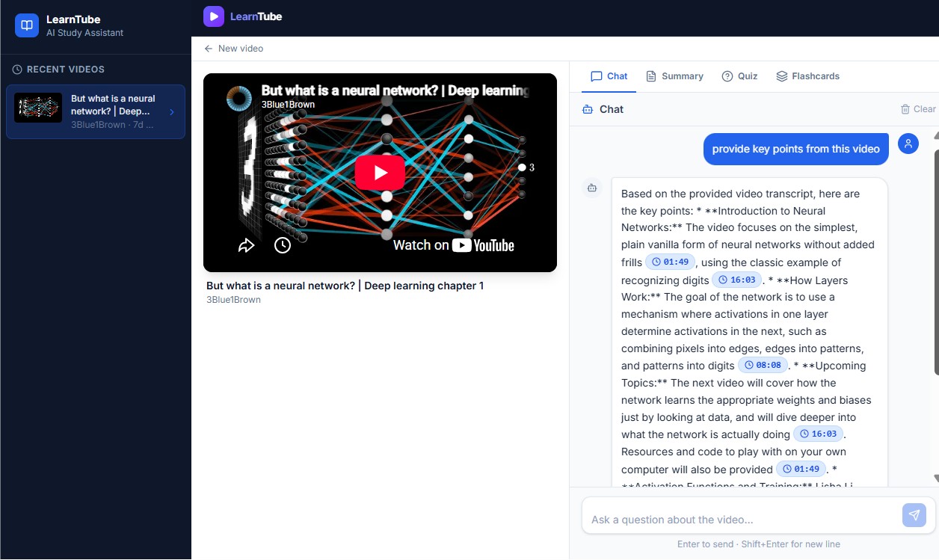The height and width of the screenshot is (560, 939).
Task: Click the chat bubble icon in Chat tab
Action: (596, 76)
